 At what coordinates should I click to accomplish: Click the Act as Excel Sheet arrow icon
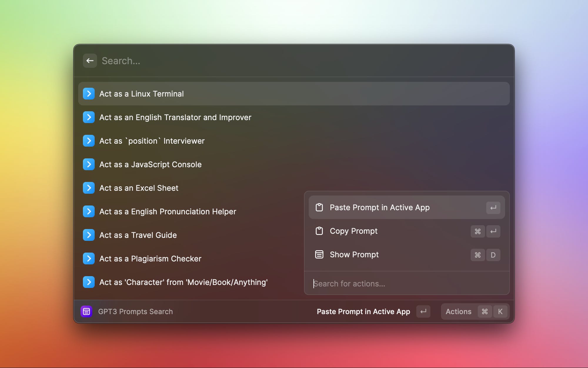[x=89, y=188]
